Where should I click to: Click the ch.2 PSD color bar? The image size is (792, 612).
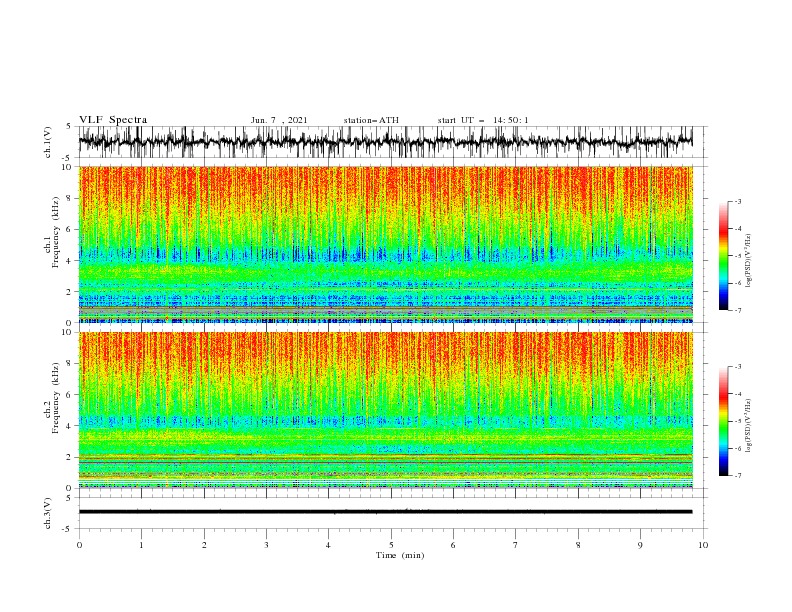(723, 421)
